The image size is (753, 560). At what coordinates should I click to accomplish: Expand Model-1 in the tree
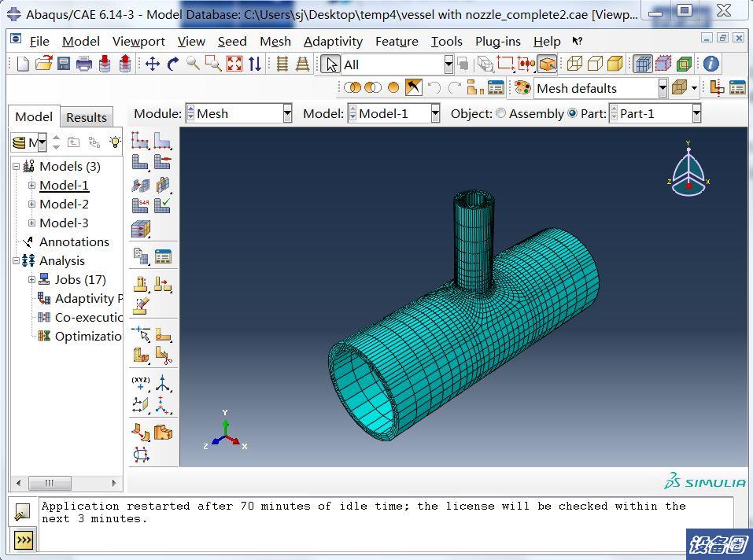click(31, 186)
